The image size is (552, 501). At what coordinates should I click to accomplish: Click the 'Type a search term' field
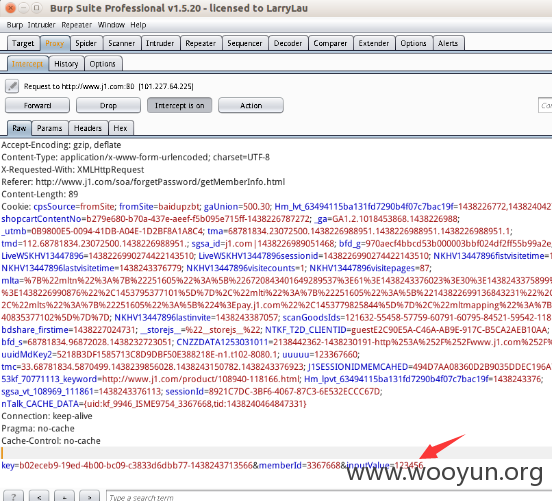pos(329,496)
